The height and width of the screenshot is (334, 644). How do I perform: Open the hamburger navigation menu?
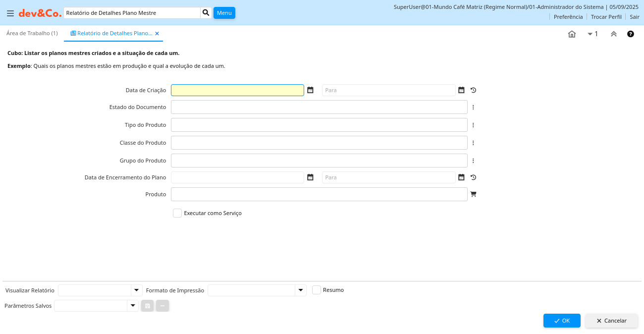click(x=10, y=13)
